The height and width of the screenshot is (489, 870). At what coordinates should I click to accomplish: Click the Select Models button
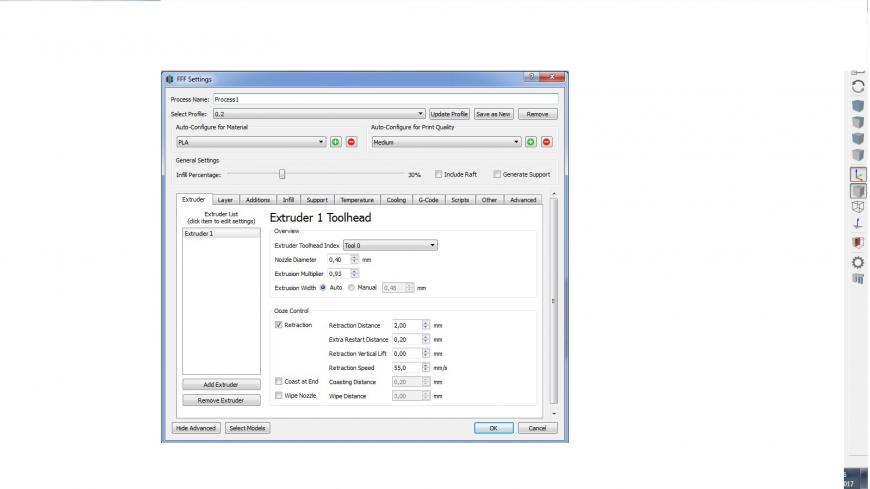(x=247, y=428)
